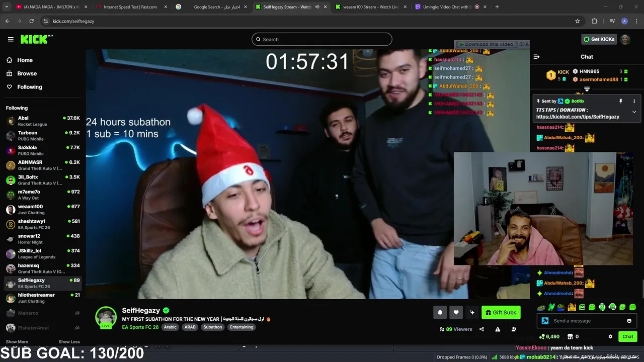This screenshot has height=362, width=644.
Task: Click Download this video button
Action: click(x=486, y=44)
